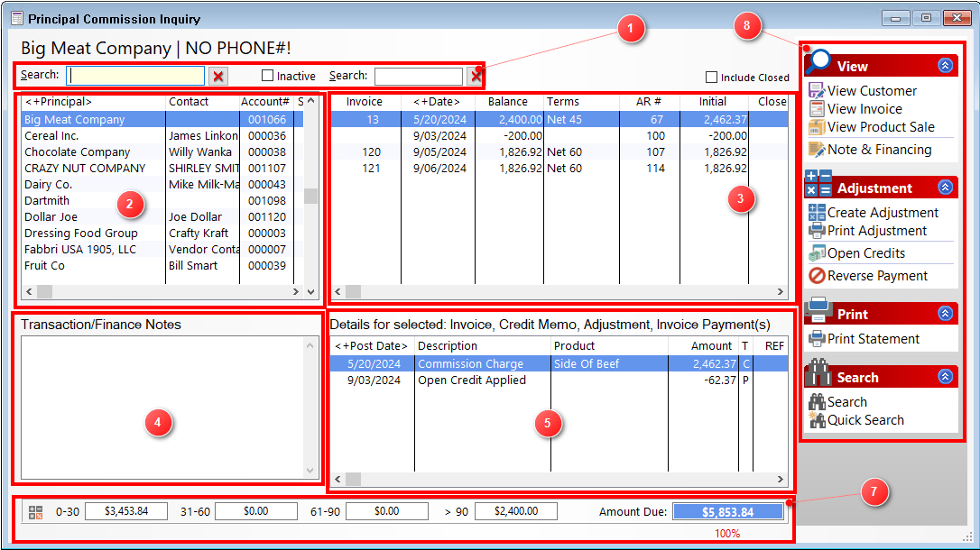This screenshot has width=980, height=550.
Task: Open View Product Sale
Action: [x=881, y=127]
